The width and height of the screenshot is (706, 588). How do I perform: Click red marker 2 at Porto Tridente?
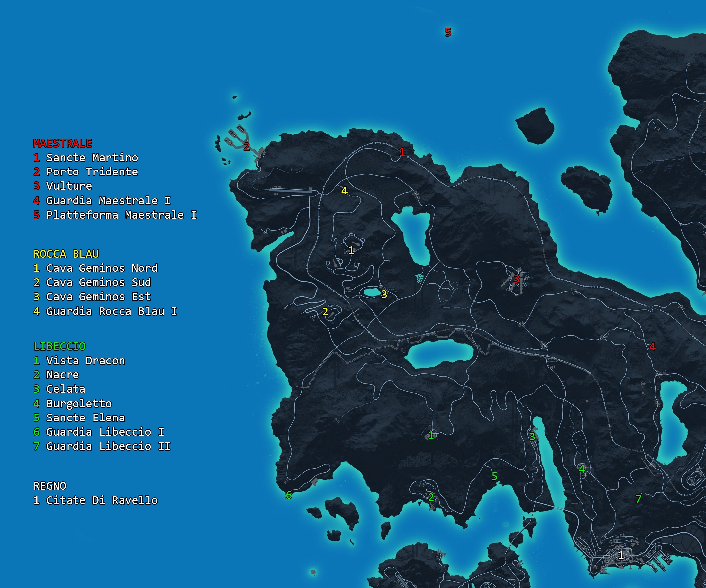(246, 147)
